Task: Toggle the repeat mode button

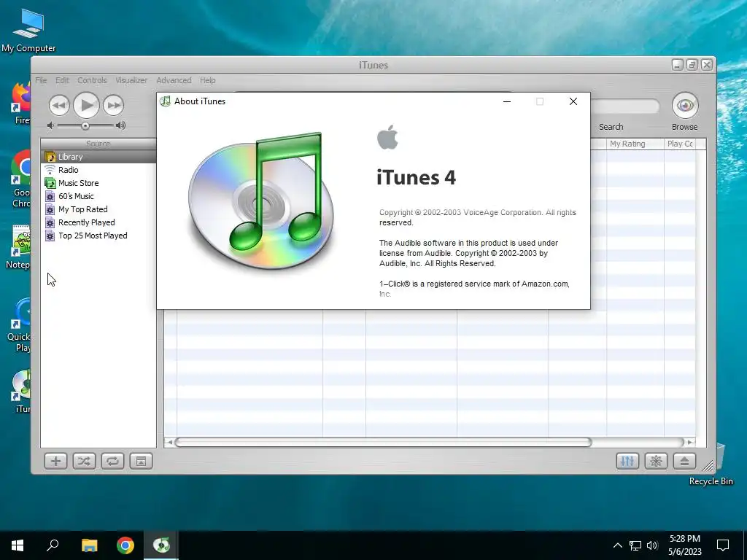Action: click(112, 461)
